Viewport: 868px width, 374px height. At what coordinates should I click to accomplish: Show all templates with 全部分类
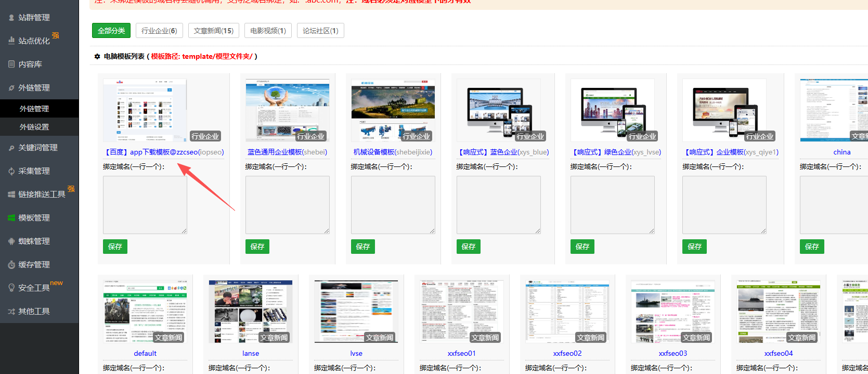[111, 31]
